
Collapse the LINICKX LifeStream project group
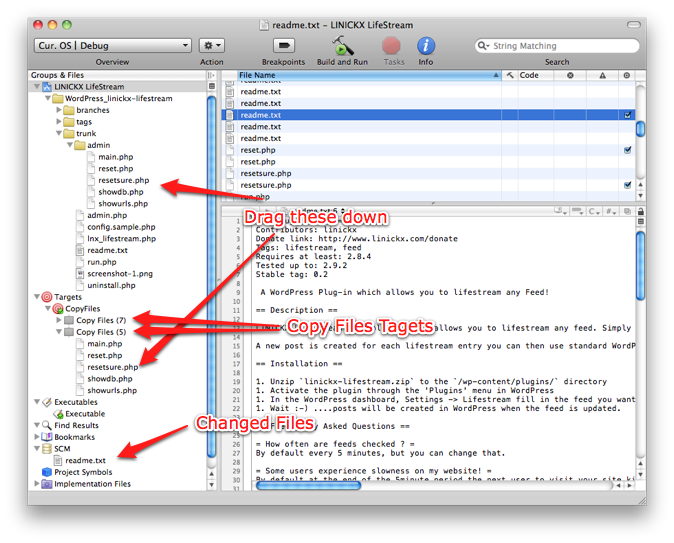click(x=37, y=87)
